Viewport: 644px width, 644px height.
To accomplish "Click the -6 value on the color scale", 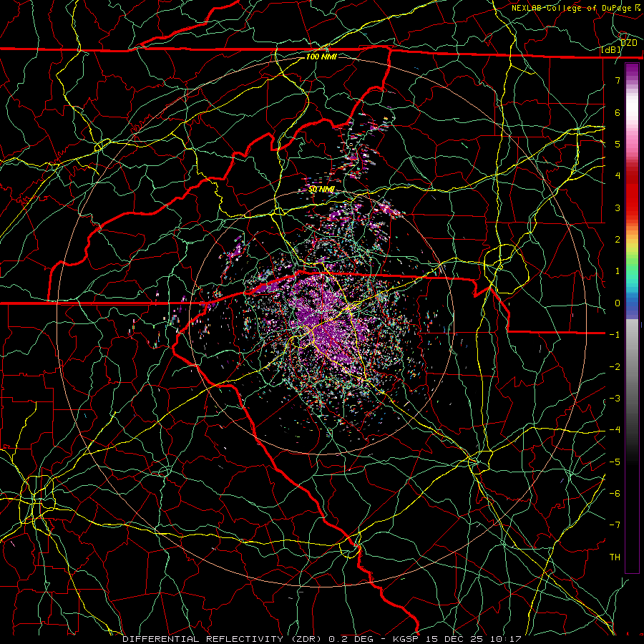I will point(615,494).
